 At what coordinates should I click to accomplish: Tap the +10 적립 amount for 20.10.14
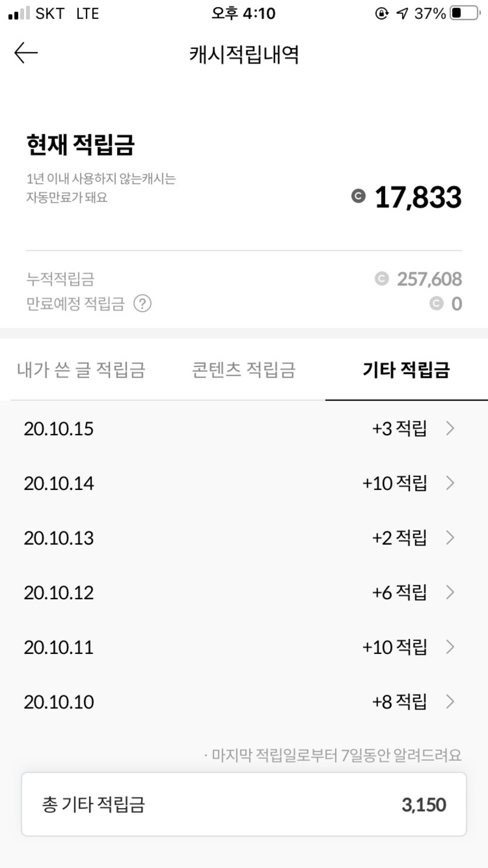[395, 483]
